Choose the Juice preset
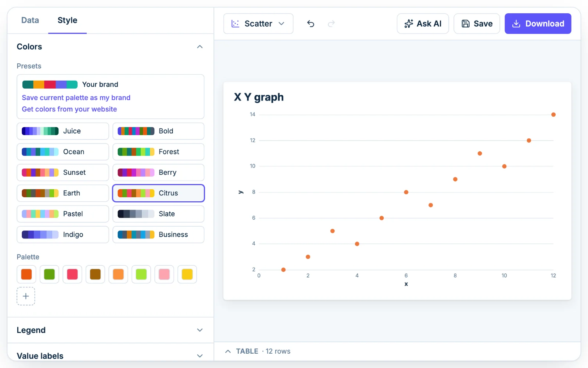 63,131
